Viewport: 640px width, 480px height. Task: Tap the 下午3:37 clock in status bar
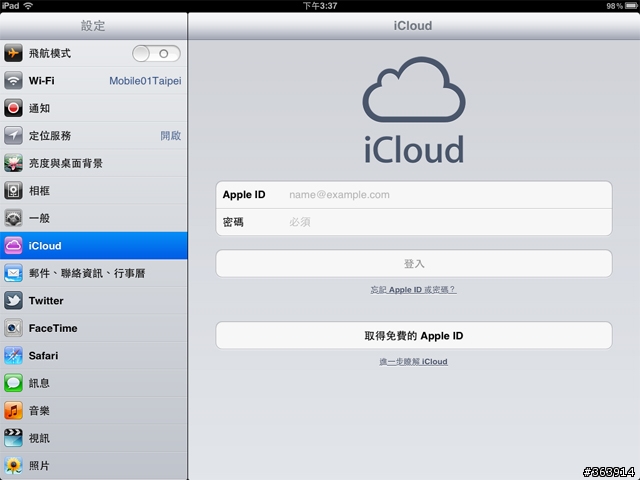pyautogui.click(x=320, y=6)
